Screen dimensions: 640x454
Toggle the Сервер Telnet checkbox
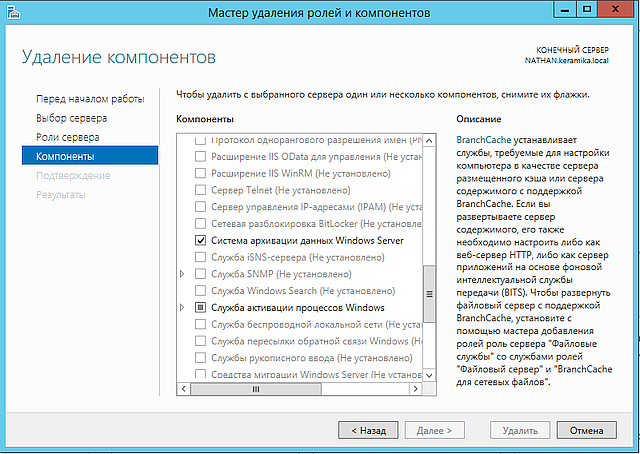click(x=200, y=190)
